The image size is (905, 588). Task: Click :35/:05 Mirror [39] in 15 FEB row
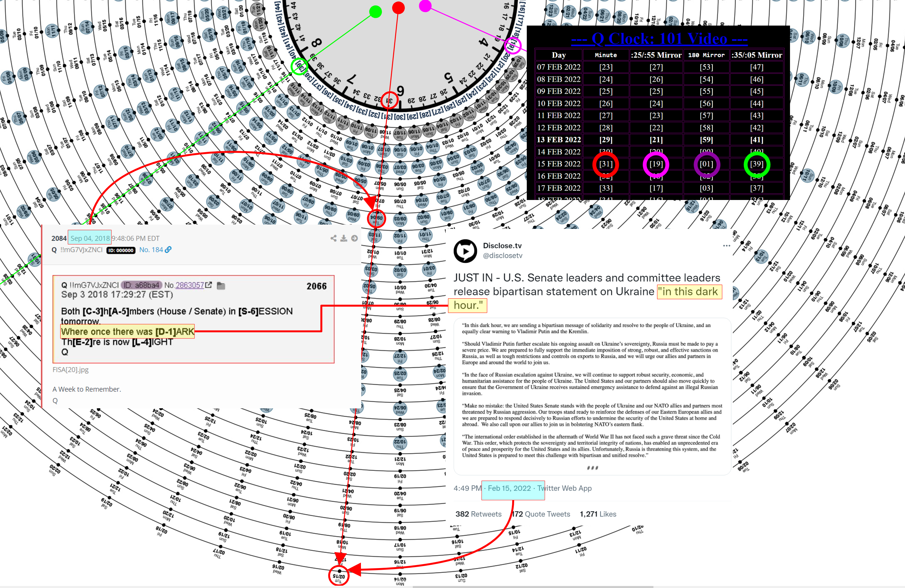click(757, 164)
